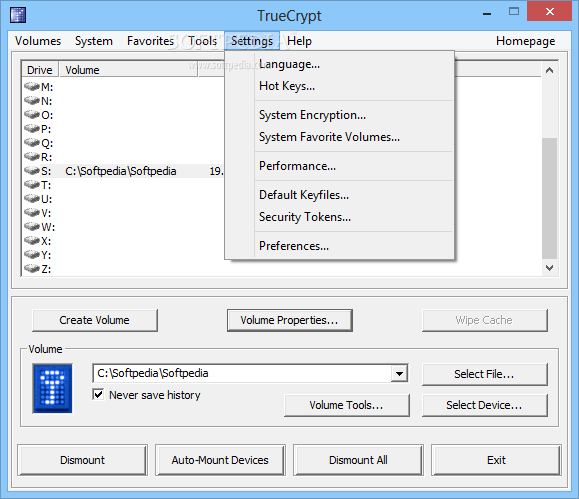The image size is (579, 499).
Task: Open the Tools menu
Action: [202, 41]
